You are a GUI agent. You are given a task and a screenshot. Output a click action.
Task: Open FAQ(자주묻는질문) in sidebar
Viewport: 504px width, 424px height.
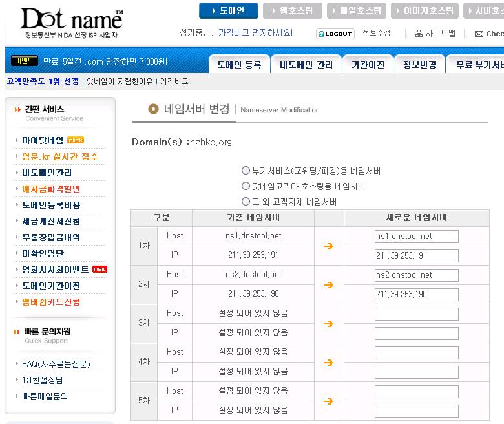coord(56,364)
